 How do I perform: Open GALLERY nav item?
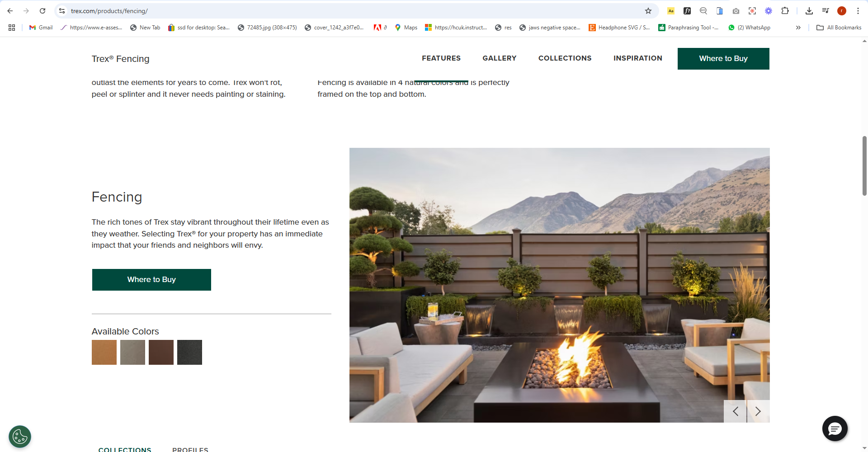499,58
